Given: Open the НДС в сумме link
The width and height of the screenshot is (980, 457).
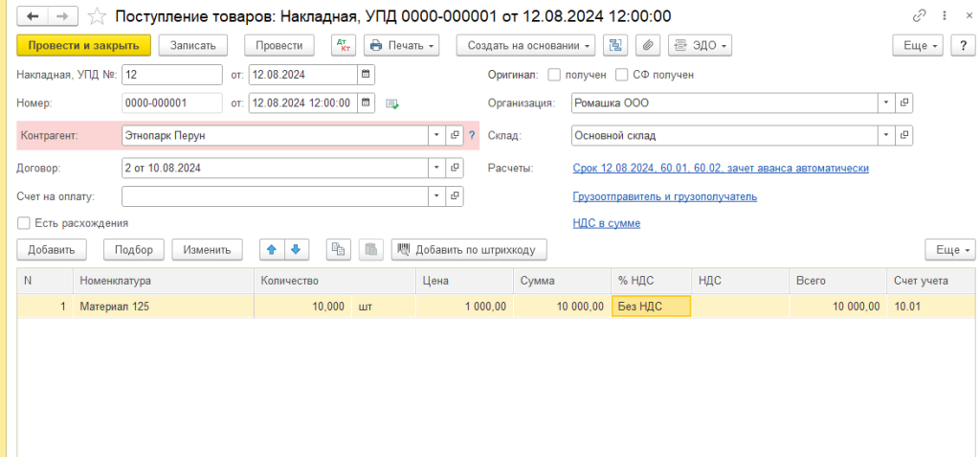Looking at the screenshot, I should 606,223.
